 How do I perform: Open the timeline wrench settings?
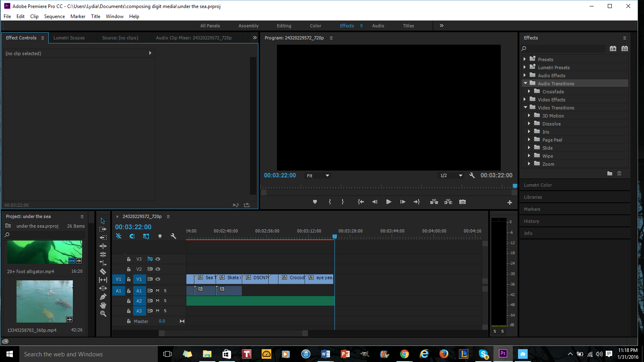point(173,237)
